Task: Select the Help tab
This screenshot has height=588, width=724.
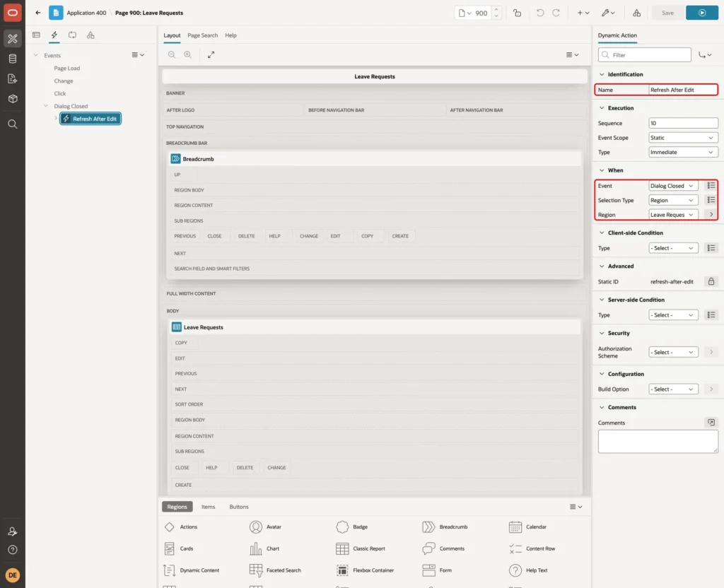Action: [x=230, y=35]
